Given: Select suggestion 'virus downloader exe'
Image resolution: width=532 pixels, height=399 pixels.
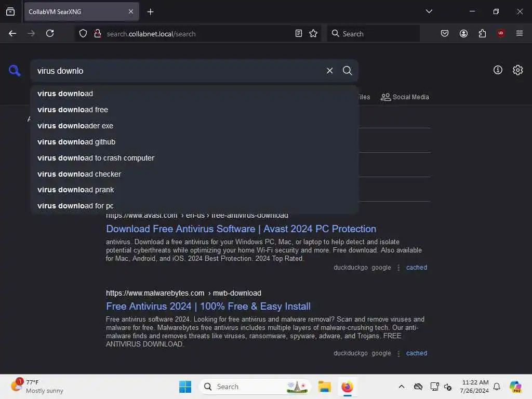Looking at the screenshot, I should click(x=194, y=126).
